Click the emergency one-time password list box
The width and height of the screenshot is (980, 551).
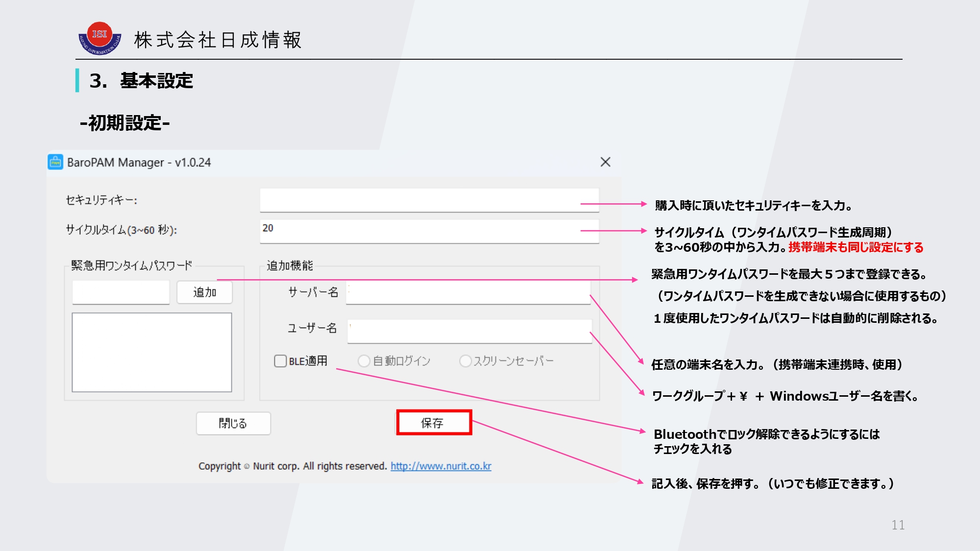coord(152,352)
